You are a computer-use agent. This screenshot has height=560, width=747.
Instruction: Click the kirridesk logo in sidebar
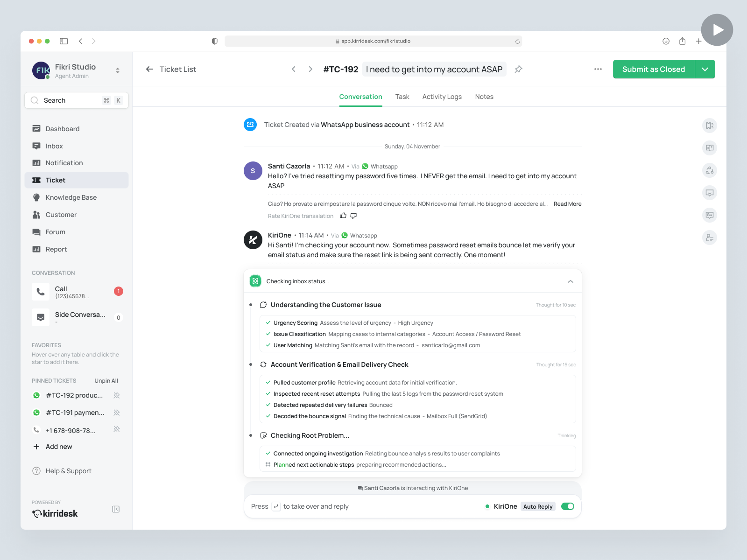55,513
